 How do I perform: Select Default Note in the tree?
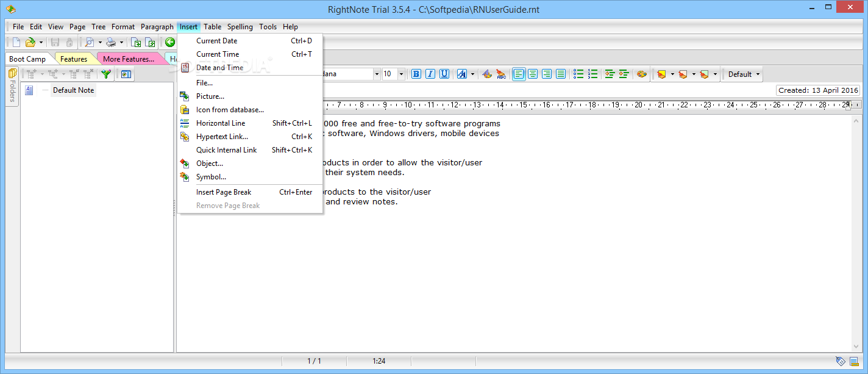click(73, 90)
